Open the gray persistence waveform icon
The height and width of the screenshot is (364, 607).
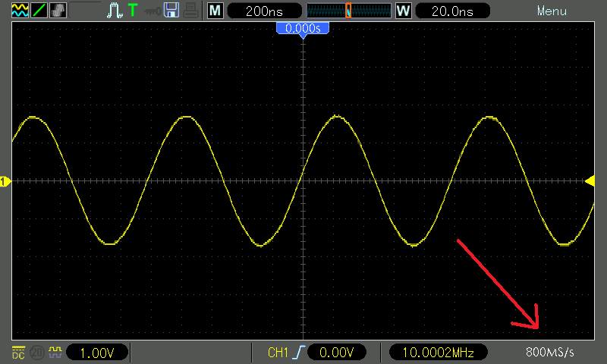(x=58, y=11)
